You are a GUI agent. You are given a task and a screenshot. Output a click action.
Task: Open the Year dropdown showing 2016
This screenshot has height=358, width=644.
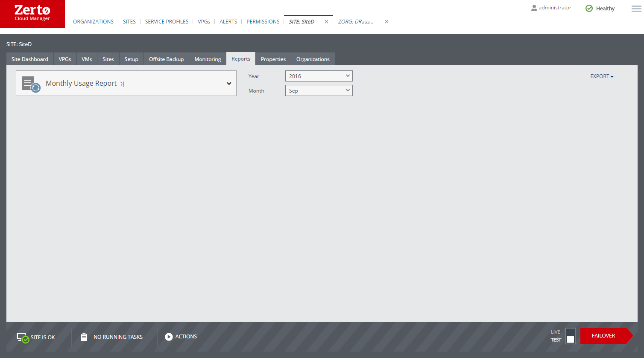point(319,76)
